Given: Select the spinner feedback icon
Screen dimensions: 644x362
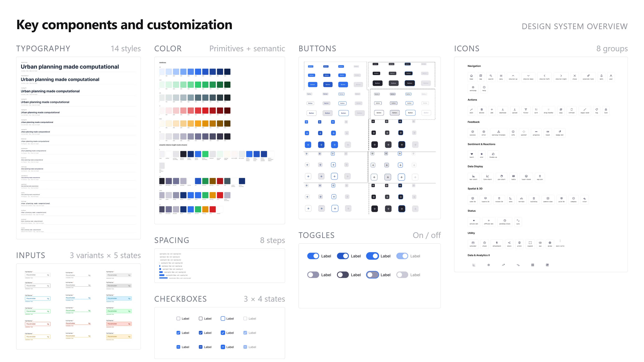Looking at the screenshot, I should 524,133.
